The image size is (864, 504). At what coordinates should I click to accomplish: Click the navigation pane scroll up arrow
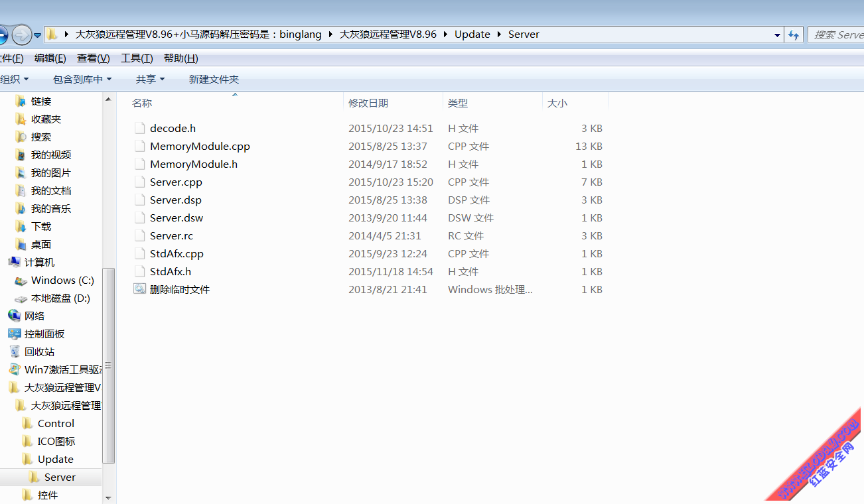(109, 99)
